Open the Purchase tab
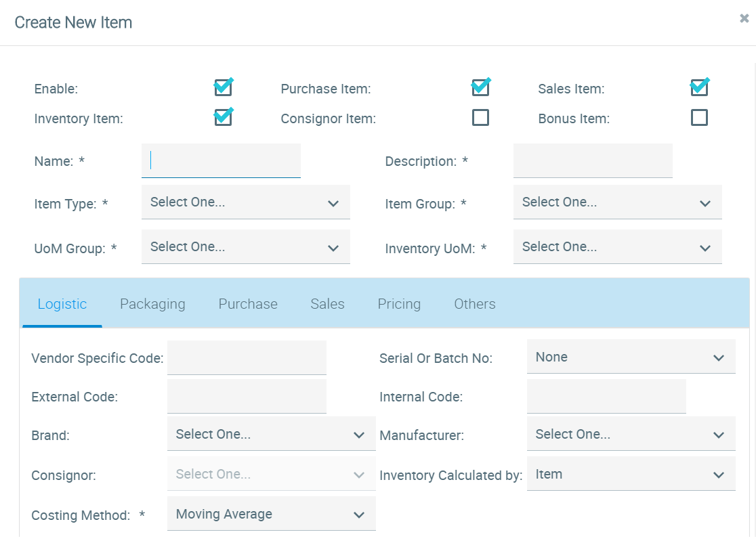This screenshot has height=547, width=756. 248,304
